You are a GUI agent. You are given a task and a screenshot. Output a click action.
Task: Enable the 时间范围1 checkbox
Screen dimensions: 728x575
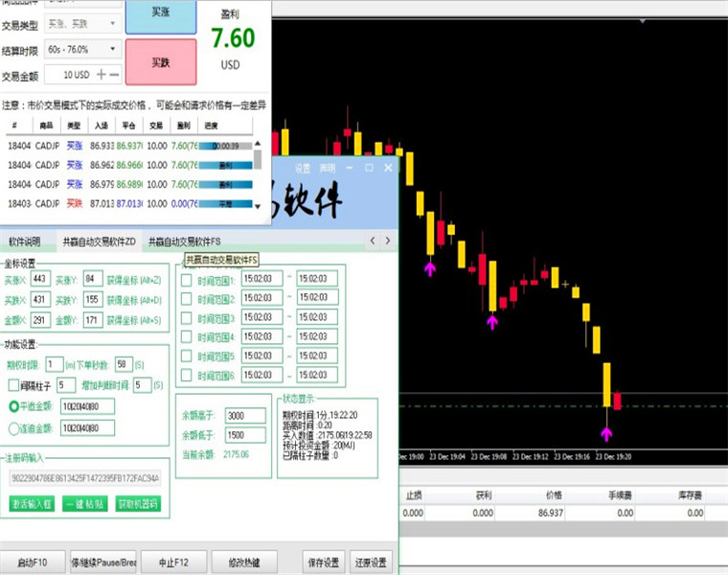pyautogui.click(x=186, y=280)
